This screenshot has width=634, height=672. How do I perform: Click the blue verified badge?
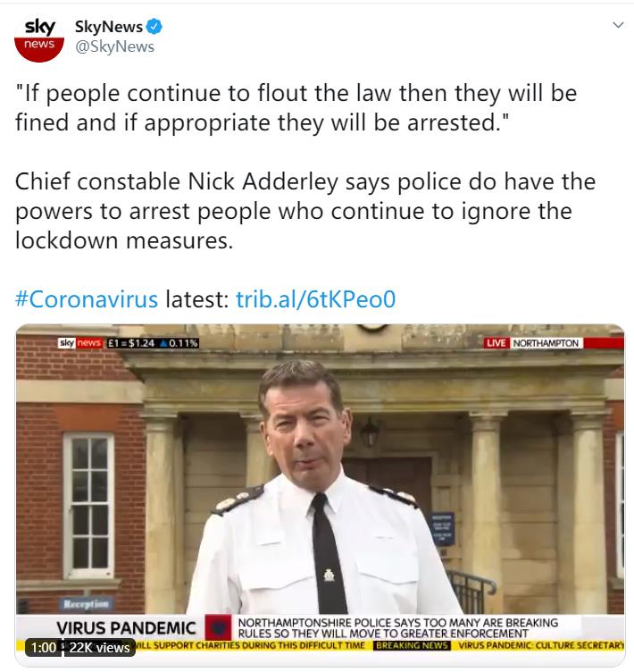(x=154, y=27)
